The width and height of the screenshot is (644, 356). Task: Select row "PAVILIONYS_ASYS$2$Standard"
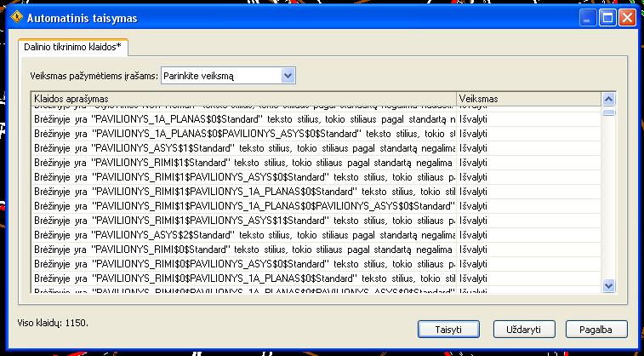click(x=316, y=235)
